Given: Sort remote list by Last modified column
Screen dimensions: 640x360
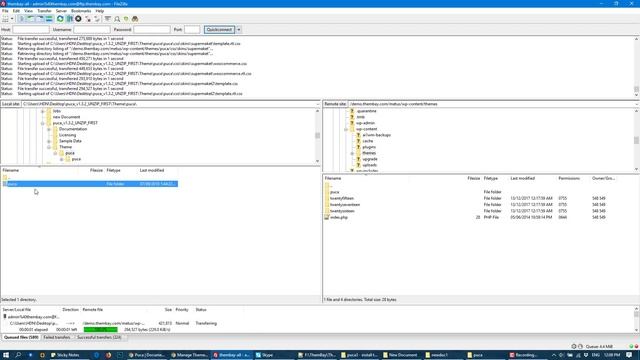Looking at the screenshot, I should point(522,178).
